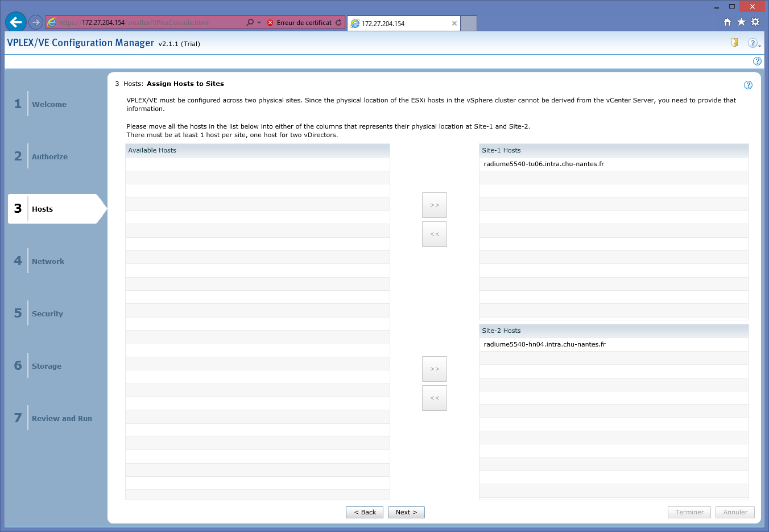The width and height of the screenshot is (769, 532).
Task: Click the Next > button
Action: tap(406, 512)
